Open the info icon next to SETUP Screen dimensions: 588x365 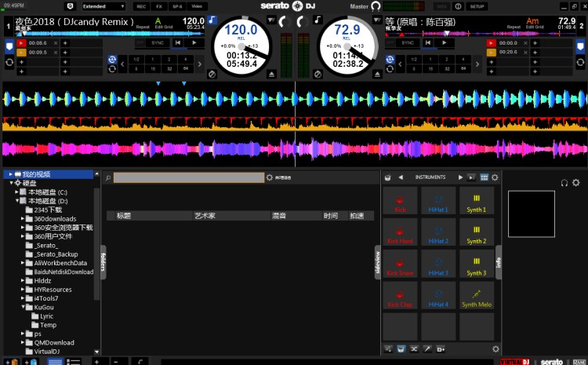coord(458,6)
